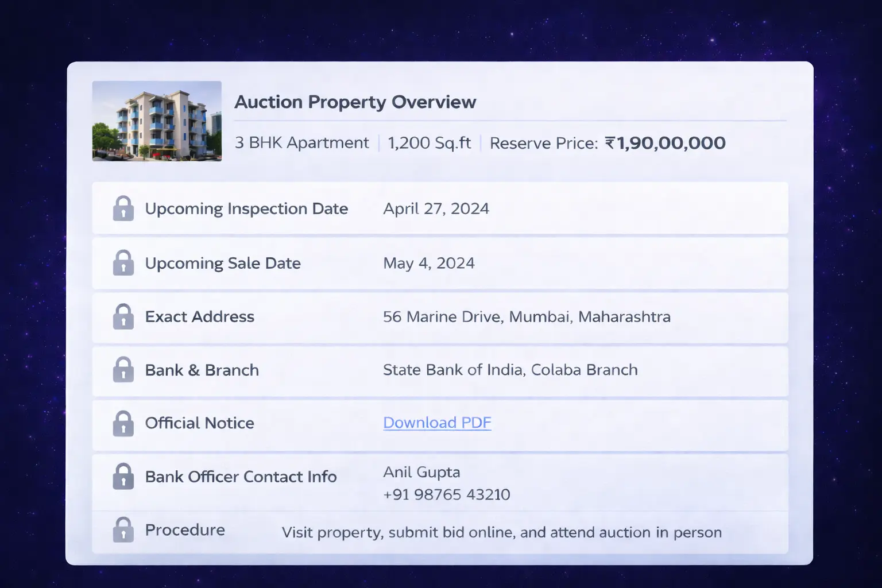Select the Auction Property Overview heading
The image size is (882, 588).
[355, 102]
